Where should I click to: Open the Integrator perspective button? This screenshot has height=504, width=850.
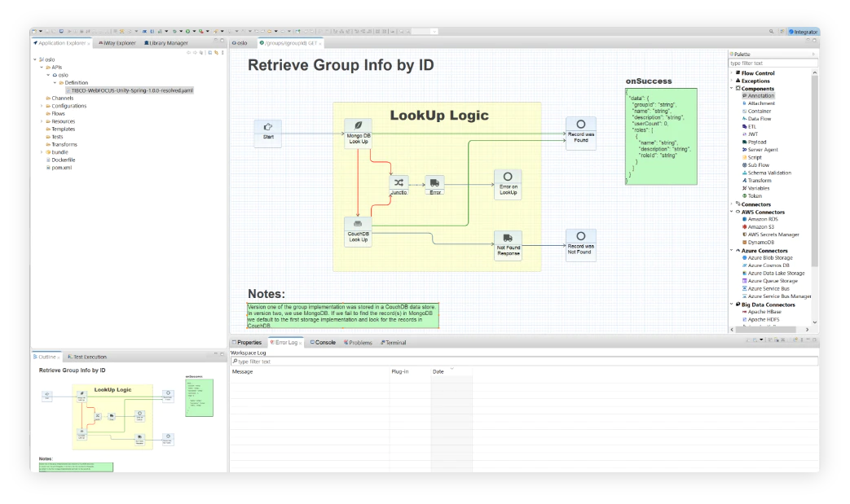[803, 32]
